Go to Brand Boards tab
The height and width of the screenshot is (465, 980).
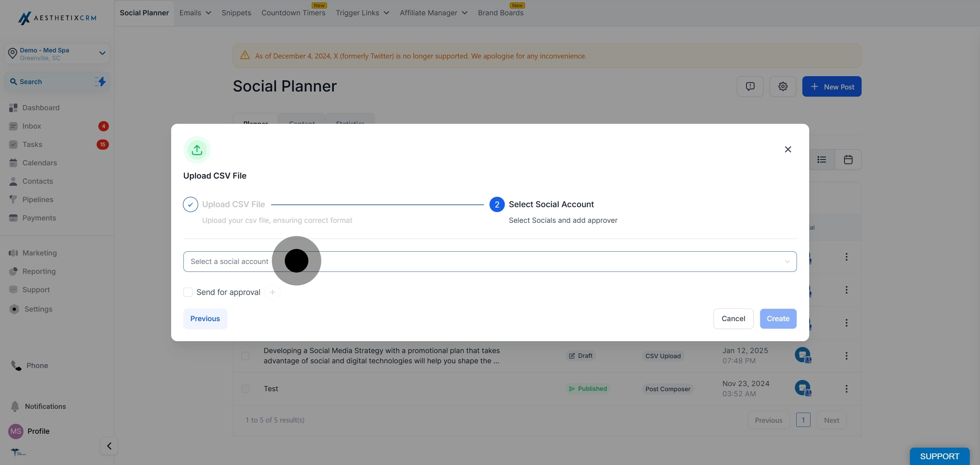click(501, 13)
